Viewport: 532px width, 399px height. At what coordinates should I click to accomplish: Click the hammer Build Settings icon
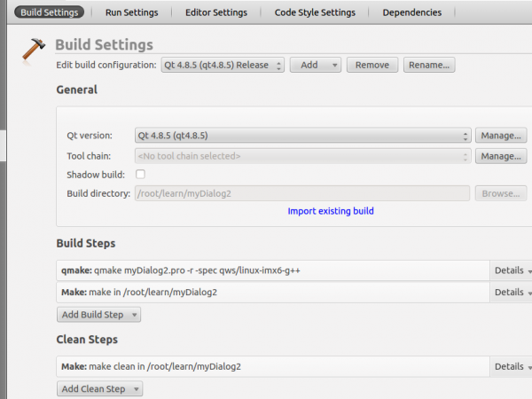tap(34, 52)
